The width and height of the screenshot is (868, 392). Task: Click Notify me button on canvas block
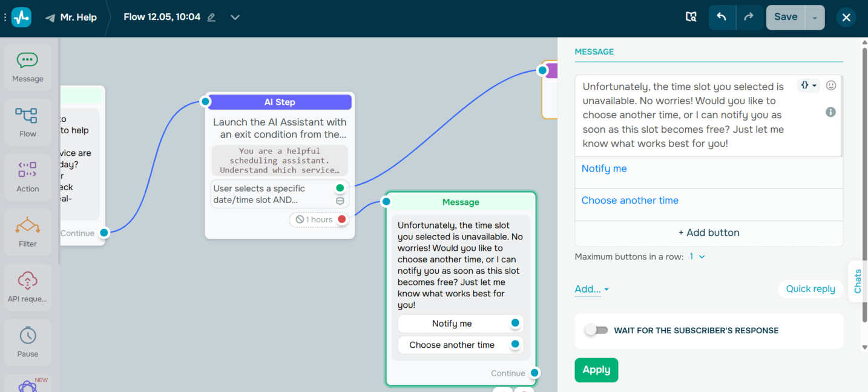[452, 324]
